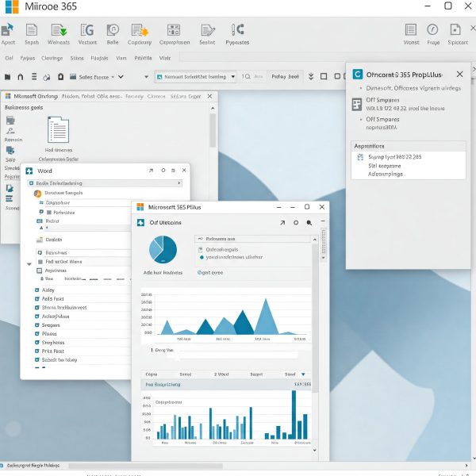Open the Wale menu
The width and height of the screenshot is (476, 476).
pyautogui.click(x=165, y=58)
